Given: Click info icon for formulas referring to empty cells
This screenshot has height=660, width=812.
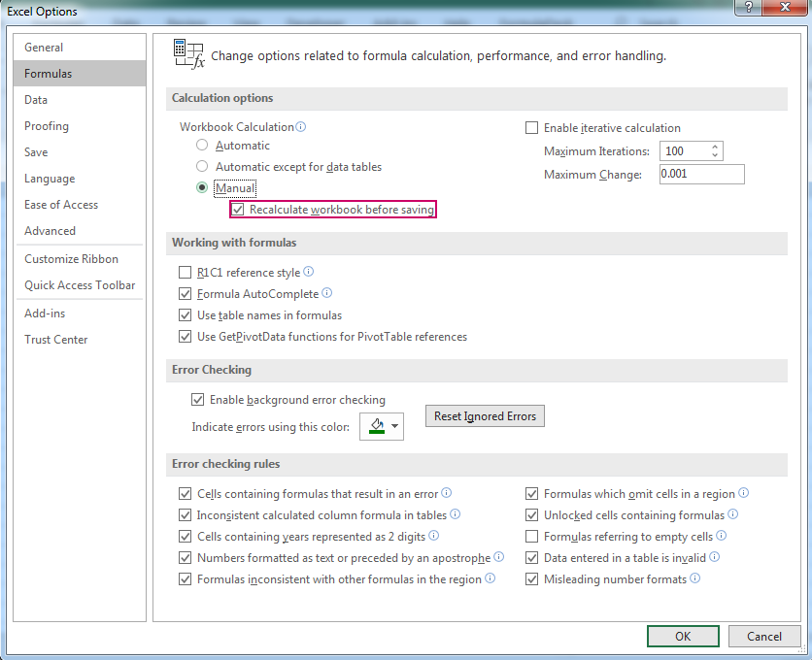Looking at the screenshot, I should 722,535.
